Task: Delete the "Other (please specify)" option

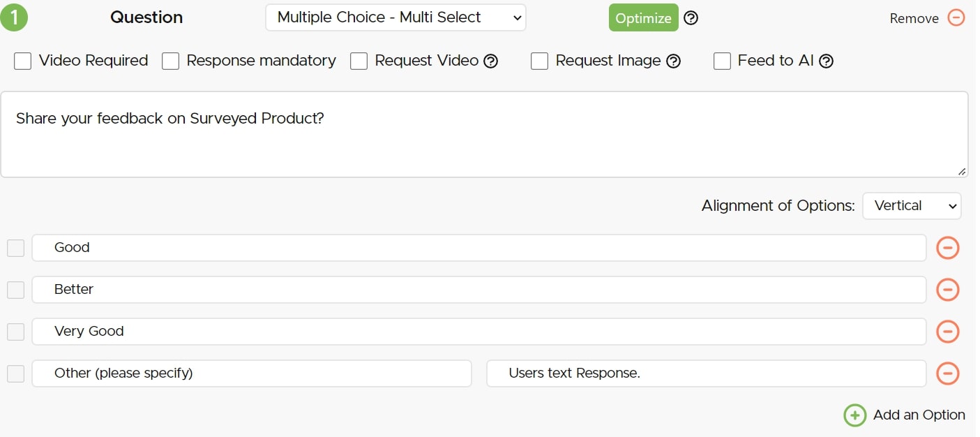Action: coord(947,373)
